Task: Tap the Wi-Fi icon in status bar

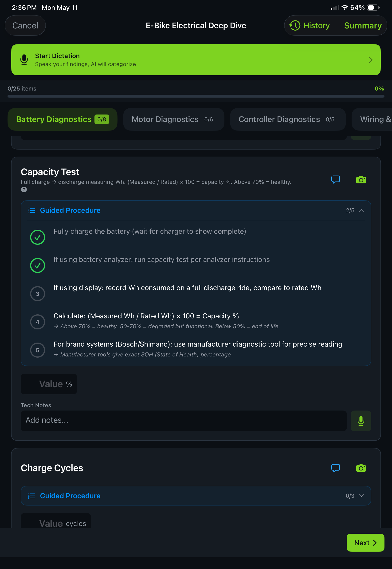Action: [345, 7]
